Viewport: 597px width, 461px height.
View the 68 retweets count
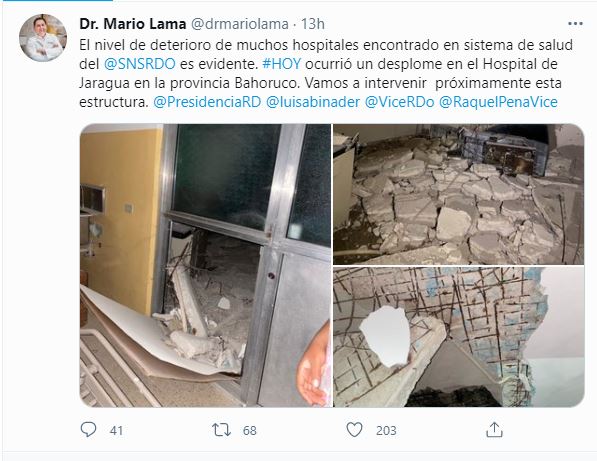250,431
